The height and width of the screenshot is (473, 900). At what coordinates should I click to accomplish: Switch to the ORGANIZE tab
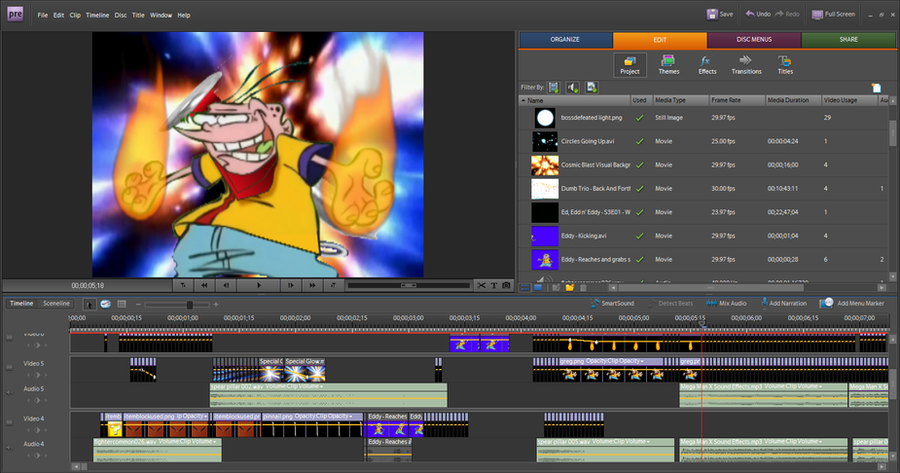coord(565,40)
